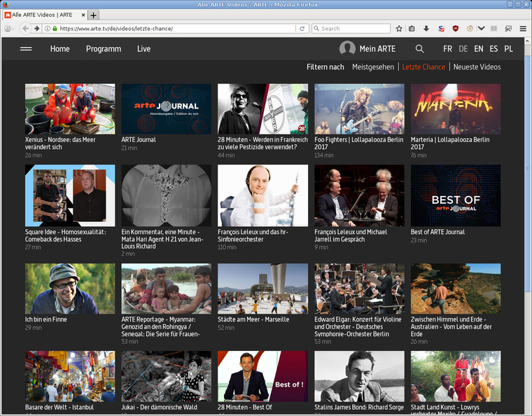Viewport: 532px width, 416px height.
Task: Select the DE language option
Action: click(x=463, y=49)
